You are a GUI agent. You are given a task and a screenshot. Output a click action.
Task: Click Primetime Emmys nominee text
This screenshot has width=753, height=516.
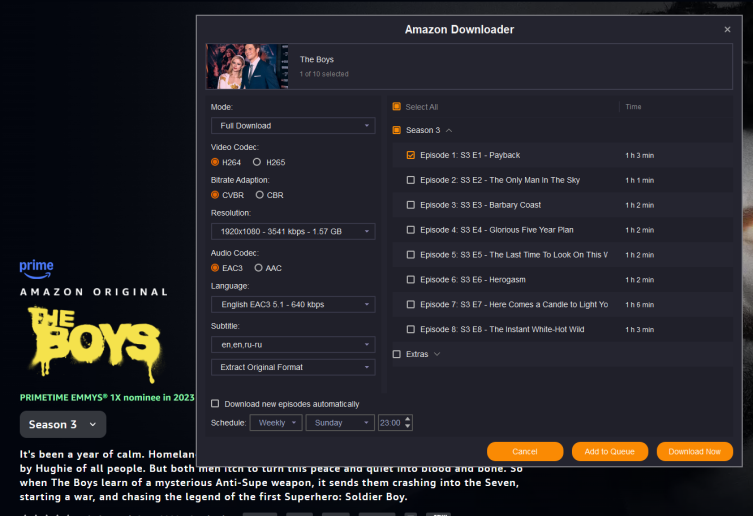(x=107, y=397)
